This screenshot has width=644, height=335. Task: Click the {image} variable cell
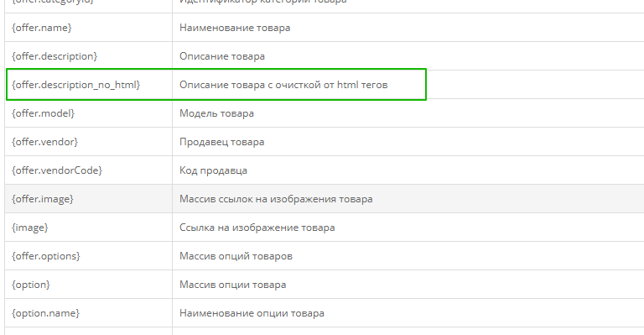[88, 228]
